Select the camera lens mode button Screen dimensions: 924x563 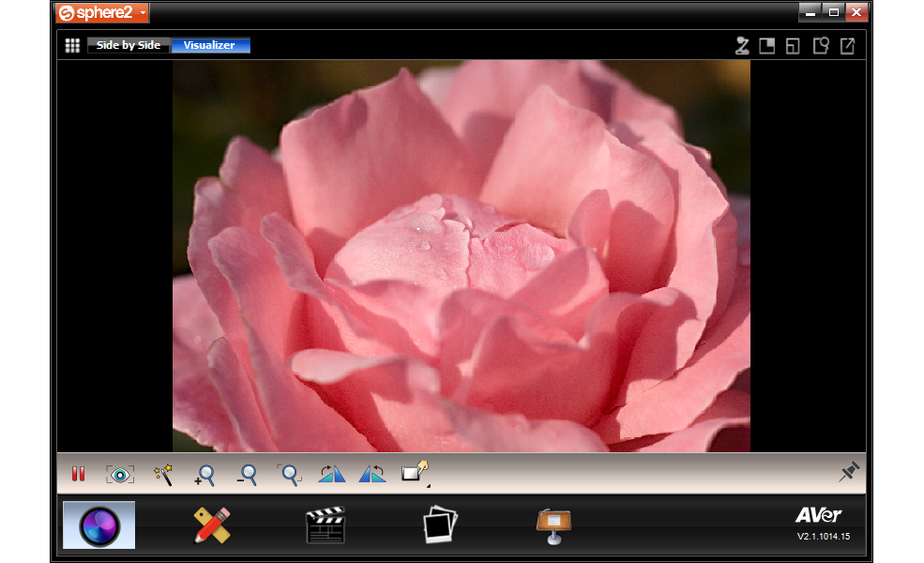99,525
